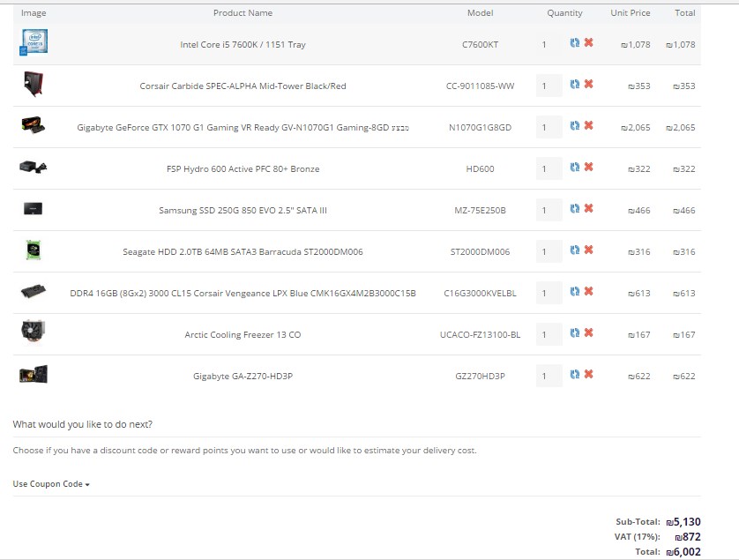Remove Corsair Carbide SPEC-ALPHA from cart
The width and height of the screenshot is (739, 560).
tap(589, 85)
